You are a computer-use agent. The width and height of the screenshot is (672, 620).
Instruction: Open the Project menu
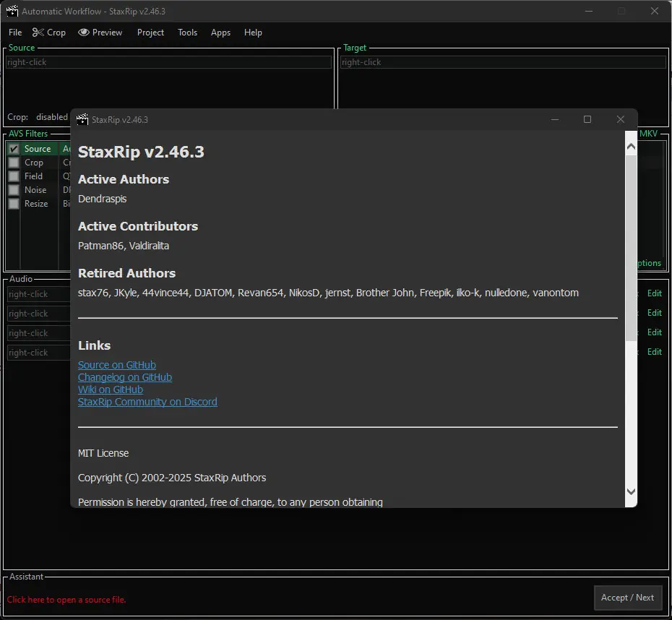(x=150, y=33)
